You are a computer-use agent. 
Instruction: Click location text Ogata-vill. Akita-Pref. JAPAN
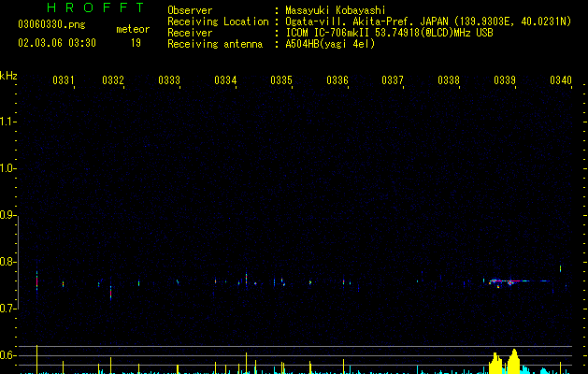(366, 22)
